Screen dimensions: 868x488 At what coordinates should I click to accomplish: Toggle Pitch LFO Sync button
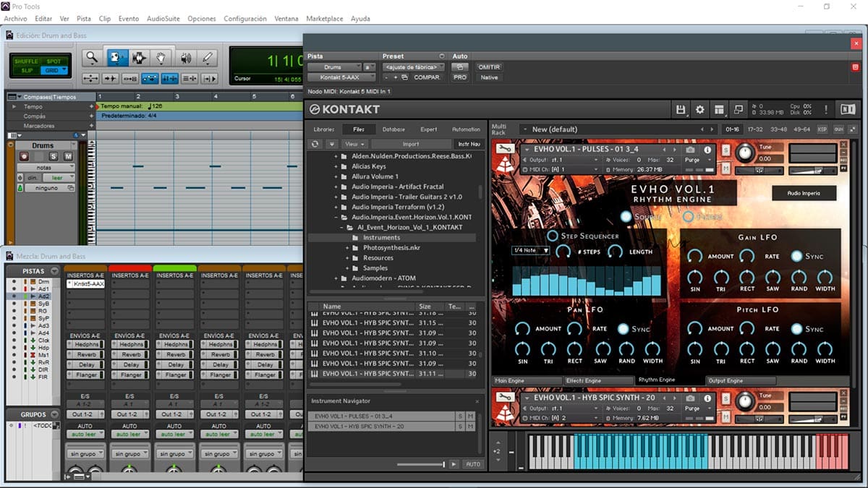pyautogui.click(x=796, y=328)
